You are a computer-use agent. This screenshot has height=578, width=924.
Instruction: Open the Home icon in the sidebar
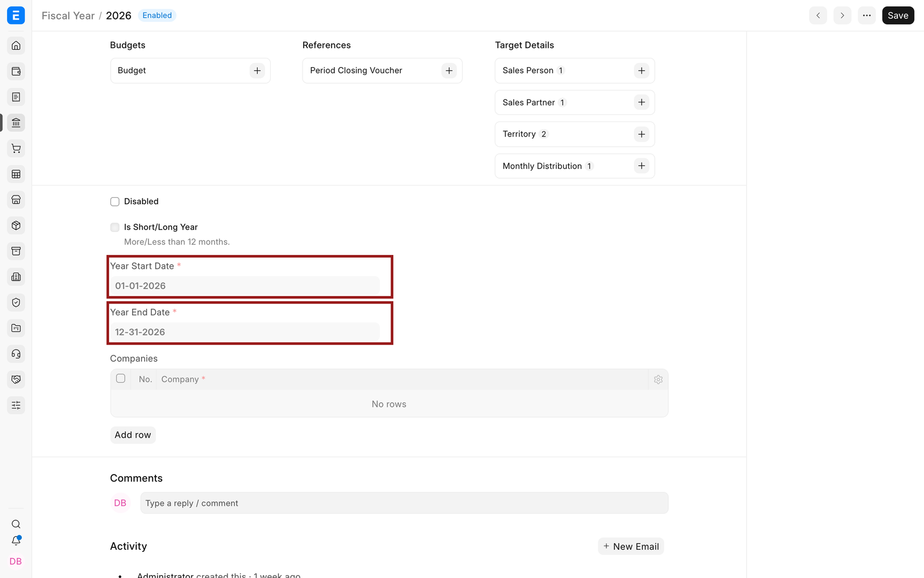(16, 46)
